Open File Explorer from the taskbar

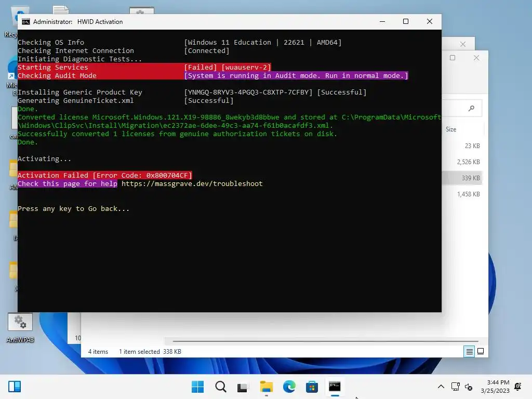click(267, 387)
